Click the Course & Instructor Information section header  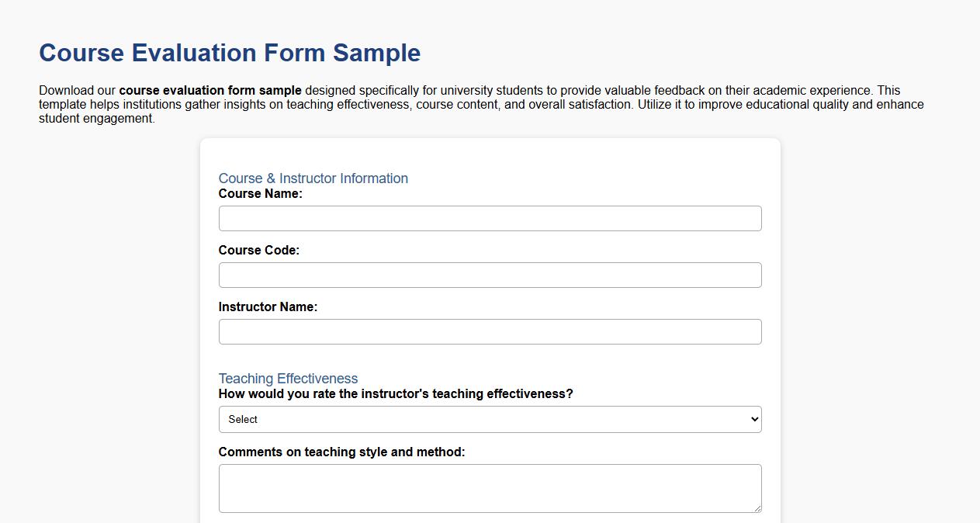tap(313, 178)
